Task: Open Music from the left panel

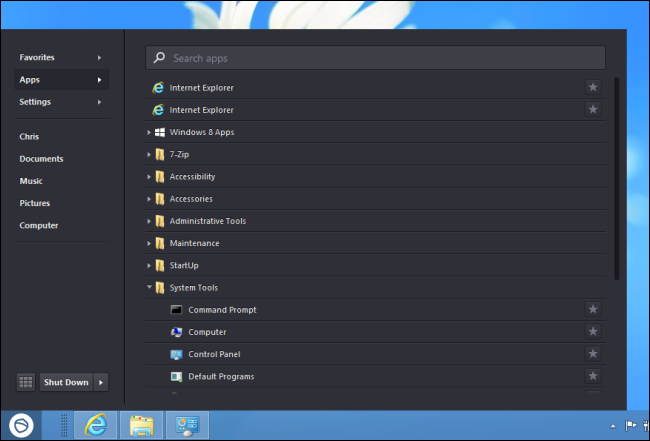Action: [x=31, y=181]
